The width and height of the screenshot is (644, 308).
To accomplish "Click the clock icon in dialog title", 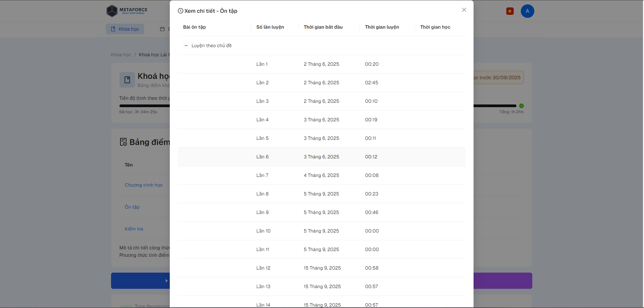I will point(181,11).
